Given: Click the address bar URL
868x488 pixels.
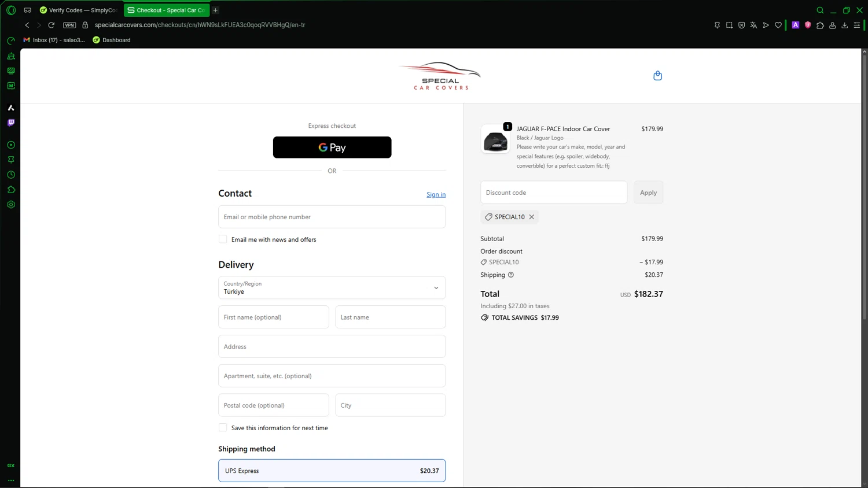Looking at the screenshot, I should (200, 25).
